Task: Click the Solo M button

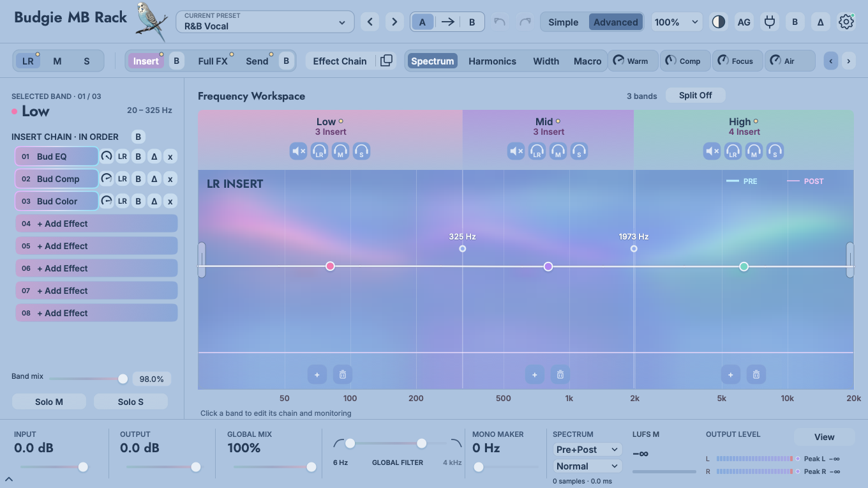Action: pos(49,402)
